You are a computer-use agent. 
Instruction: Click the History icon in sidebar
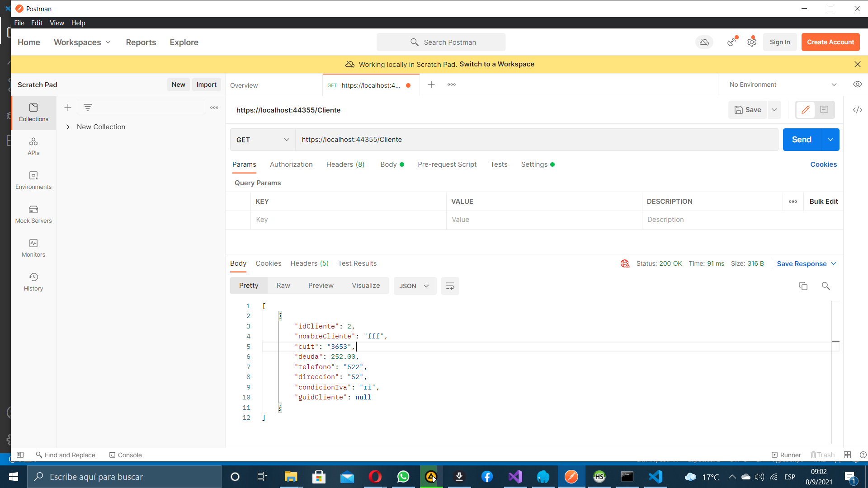click(x=33, y=277)
